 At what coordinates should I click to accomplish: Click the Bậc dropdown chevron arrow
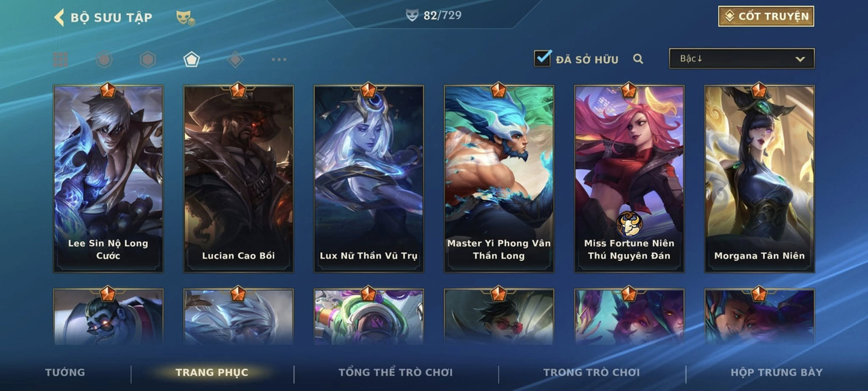(800, 59)
